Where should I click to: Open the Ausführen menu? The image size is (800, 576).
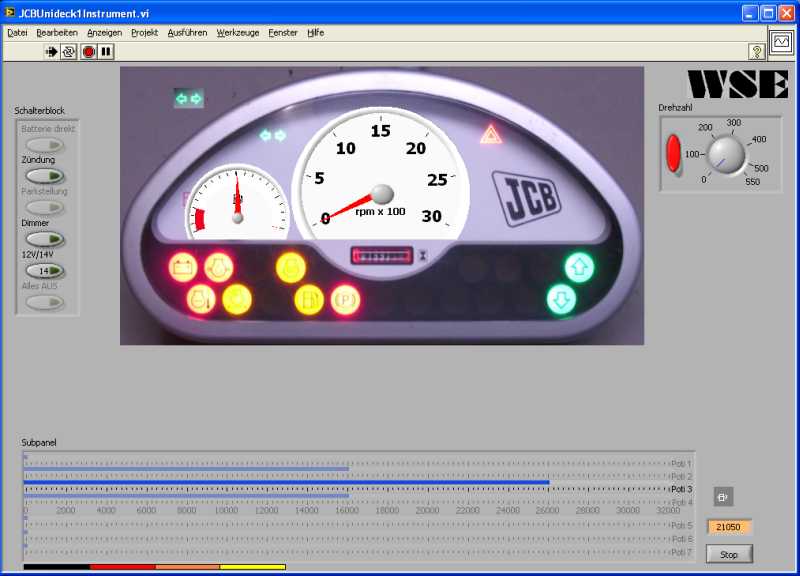(187, 33)
